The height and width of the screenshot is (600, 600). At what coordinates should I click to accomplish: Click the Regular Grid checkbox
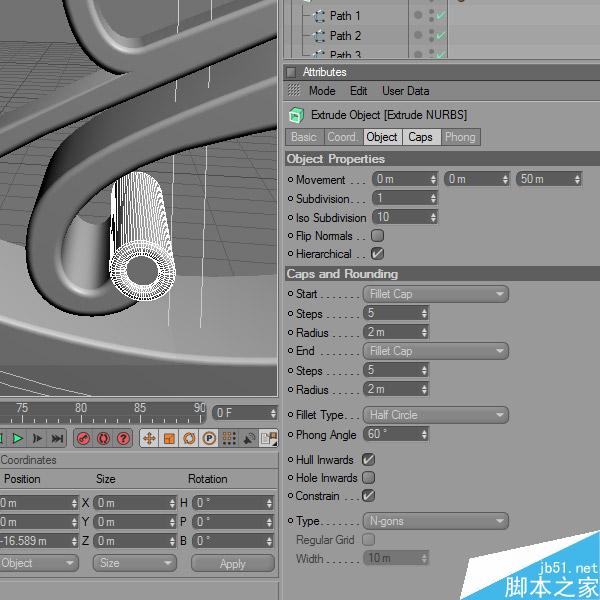tap(368, 540)
